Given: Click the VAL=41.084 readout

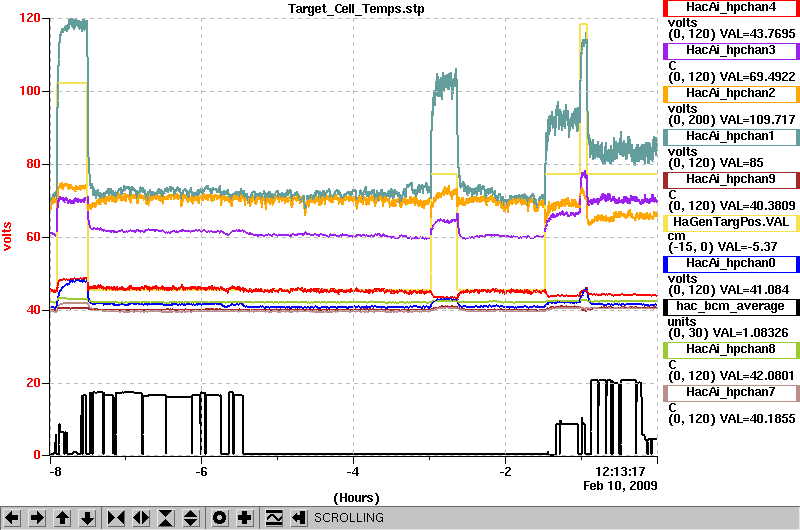Looking at the screenshot, I should pyautogui.click(x=754, y=290).
